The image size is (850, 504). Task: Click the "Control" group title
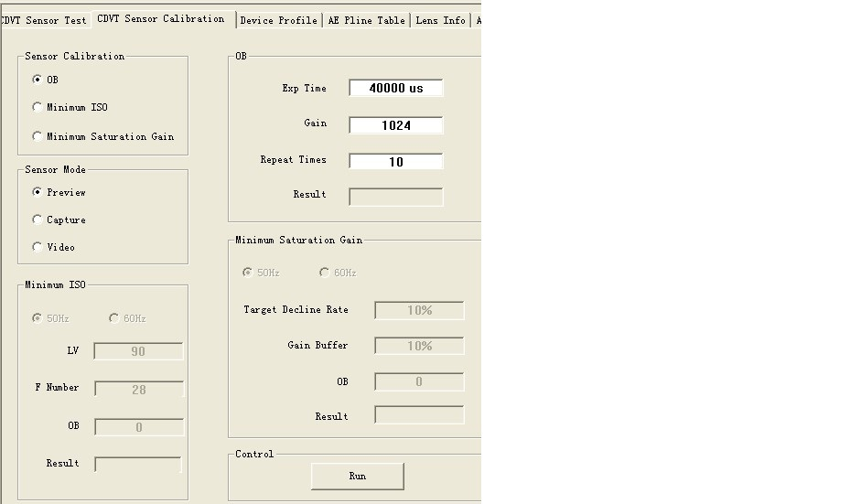point(254,454)
